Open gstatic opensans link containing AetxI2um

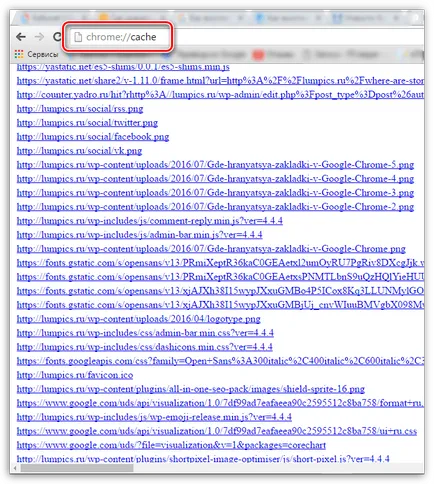220,263
